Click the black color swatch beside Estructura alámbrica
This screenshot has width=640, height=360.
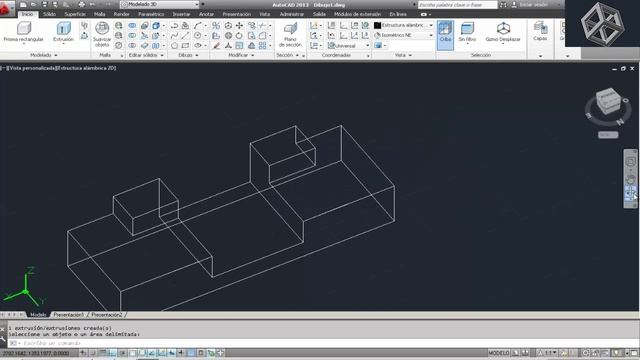(378, 25)
